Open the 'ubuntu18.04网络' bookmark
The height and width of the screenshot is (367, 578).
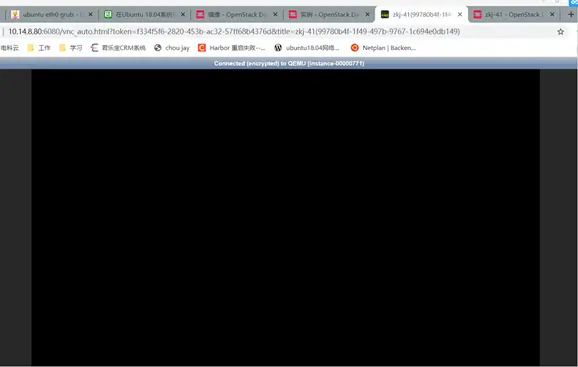307,48
